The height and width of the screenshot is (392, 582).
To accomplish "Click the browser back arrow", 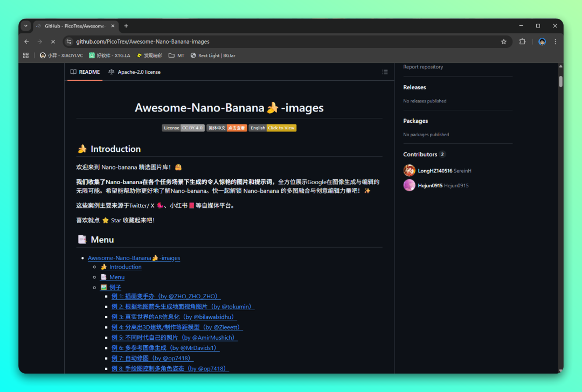I will 27,41.
